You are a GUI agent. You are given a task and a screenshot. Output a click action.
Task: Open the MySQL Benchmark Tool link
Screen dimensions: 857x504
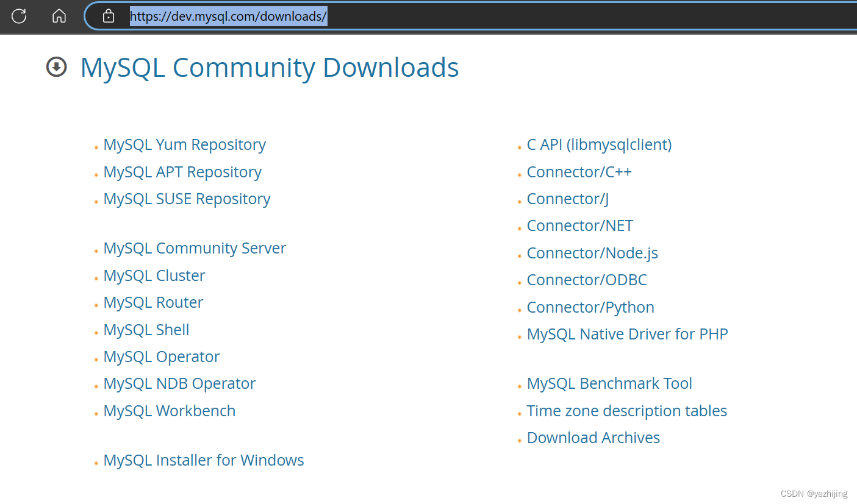point(609,383)
